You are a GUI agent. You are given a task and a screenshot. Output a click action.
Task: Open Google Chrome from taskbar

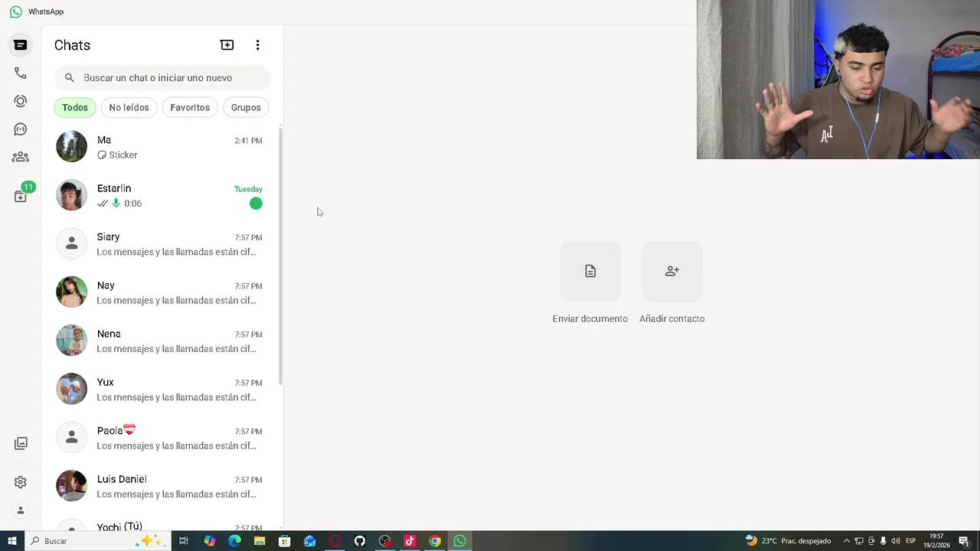pyautogui.click(x=435, y=541)
